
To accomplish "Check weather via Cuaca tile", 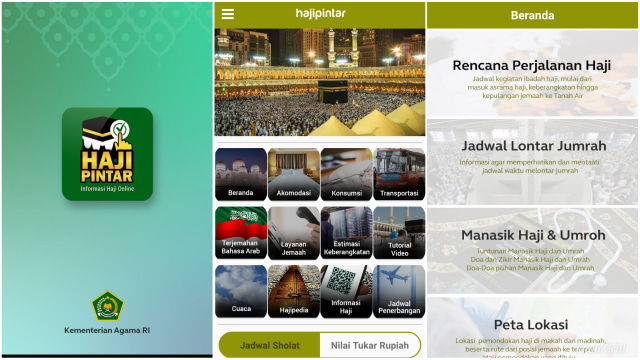I will [x=241, y=291].
